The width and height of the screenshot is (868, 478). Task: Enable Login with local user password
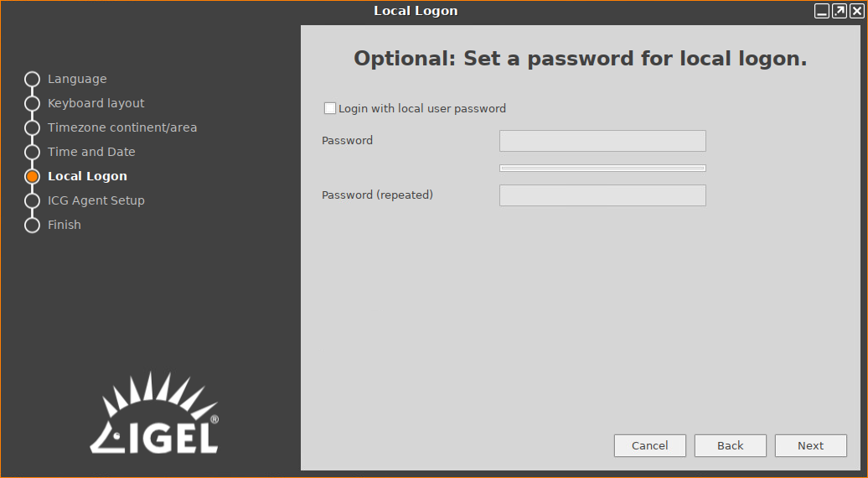[x=330, y=108]
